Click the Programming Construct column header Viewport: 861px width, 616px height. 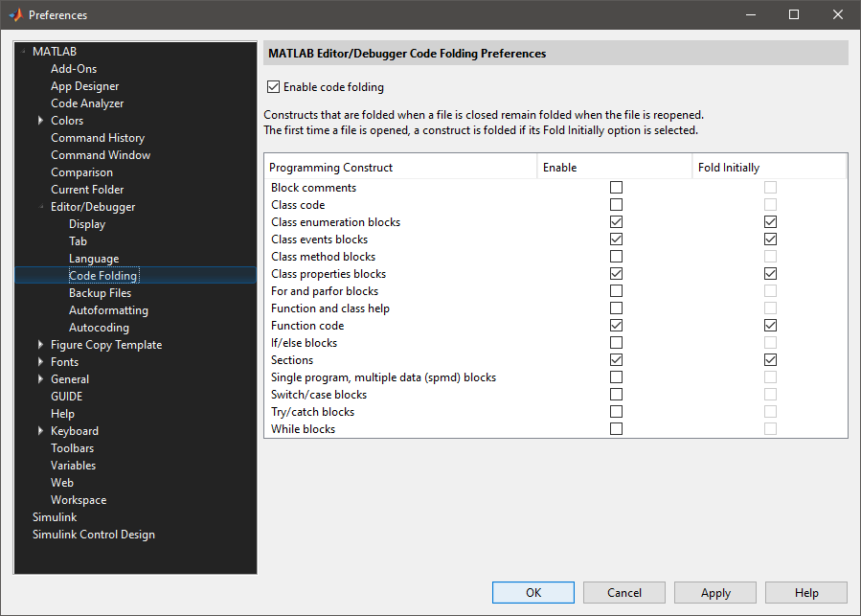click(x=400, y=167)
